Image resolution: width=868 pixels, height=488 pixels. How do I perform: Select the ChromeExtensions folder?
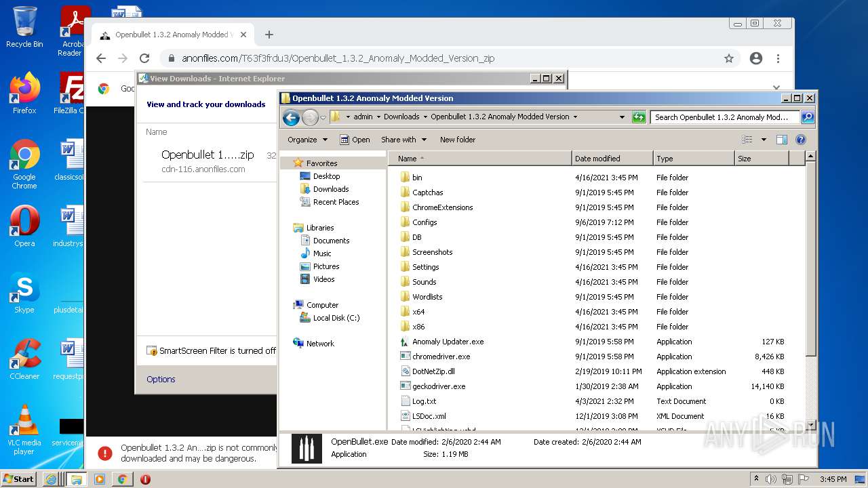[442, 207]
